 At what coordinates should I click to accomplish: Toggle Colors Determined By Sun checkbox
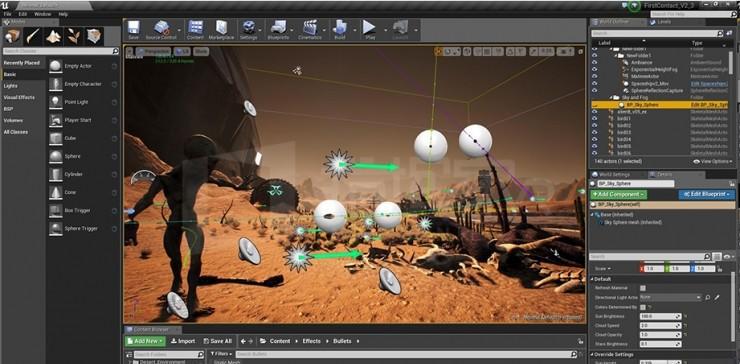click(x=643, y=307)
